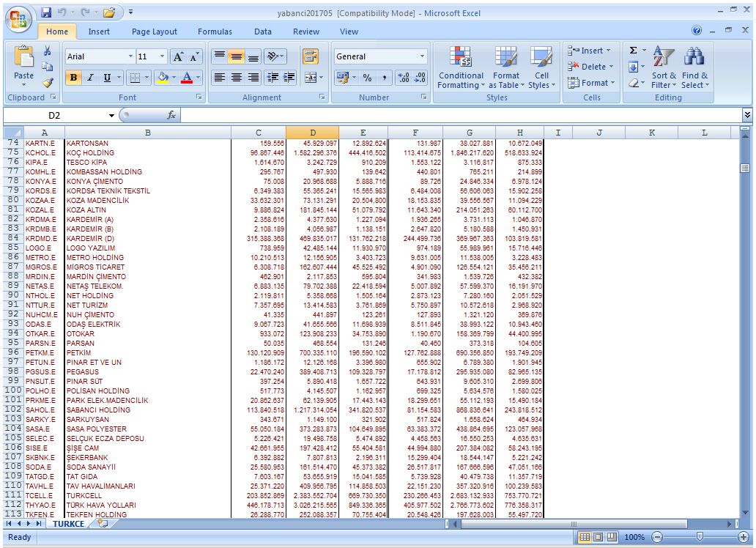Center text horizontally in cell
Screen dimensions: 756x548
(236, 77)
